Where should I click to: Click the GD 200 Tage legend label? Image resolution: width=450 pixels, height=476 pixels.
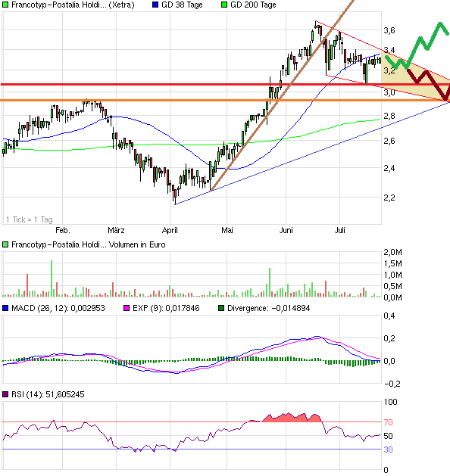pyautogui.click(x=253, y=5)
